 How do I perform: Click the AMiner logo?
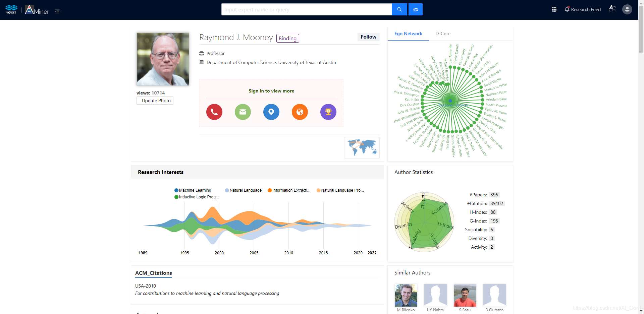coord(37,10)
